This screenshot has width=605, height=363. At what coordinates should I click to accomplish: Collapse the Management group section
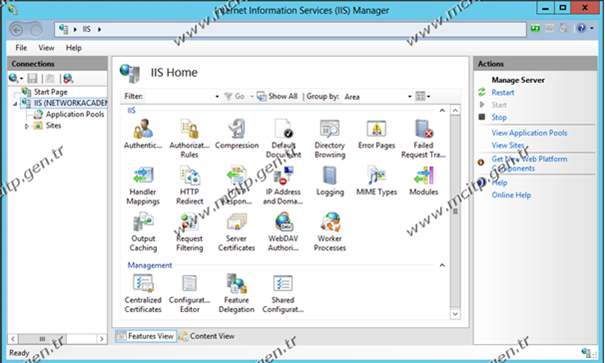pos(442,265)
